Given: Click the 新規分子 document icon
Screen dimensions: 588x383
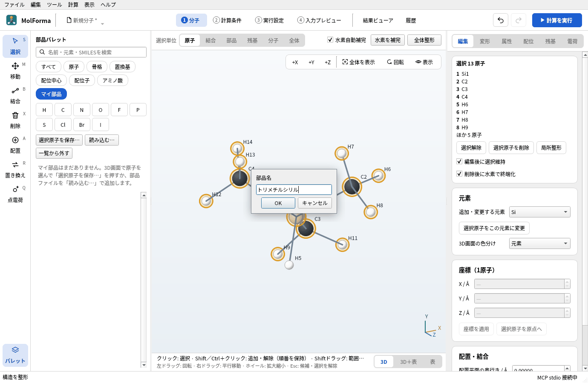Looking at the screenshot, I should coord(69,20).
